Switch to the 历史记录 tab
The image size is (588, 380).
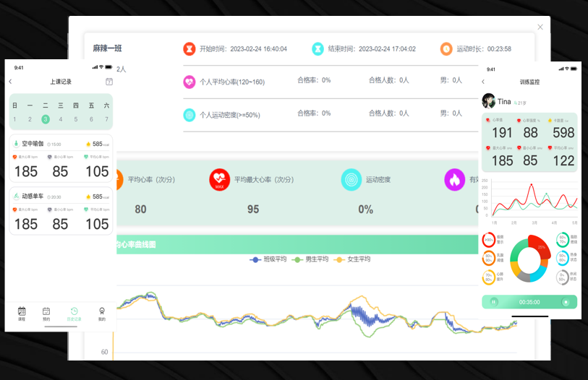74,312
